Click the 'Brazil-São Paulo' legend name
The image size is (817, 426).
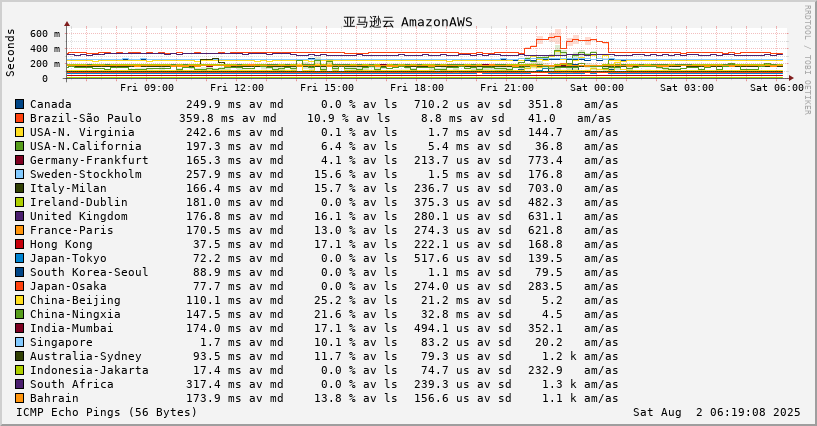pyautogui.click(x=85, y=118)
